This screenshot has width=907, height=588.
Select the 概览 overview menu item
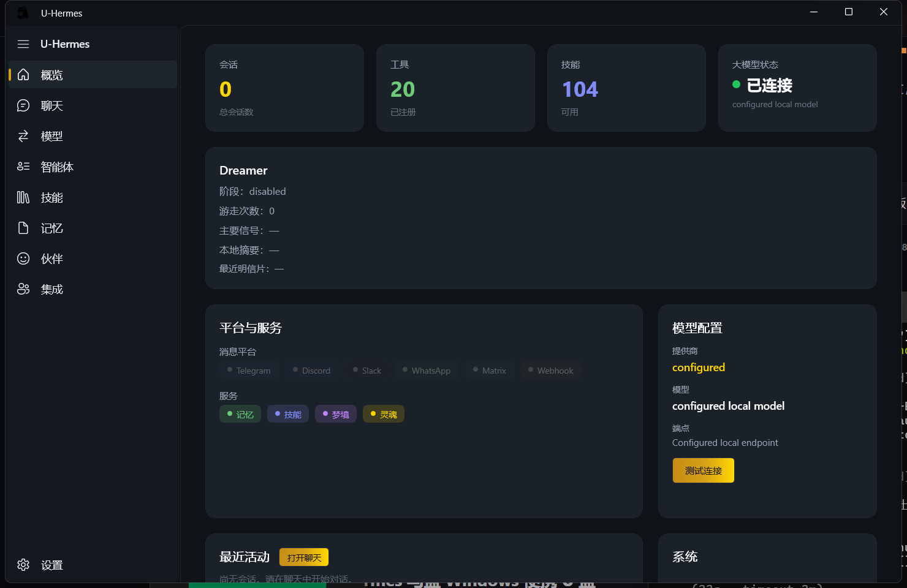(x=52, y=75)
